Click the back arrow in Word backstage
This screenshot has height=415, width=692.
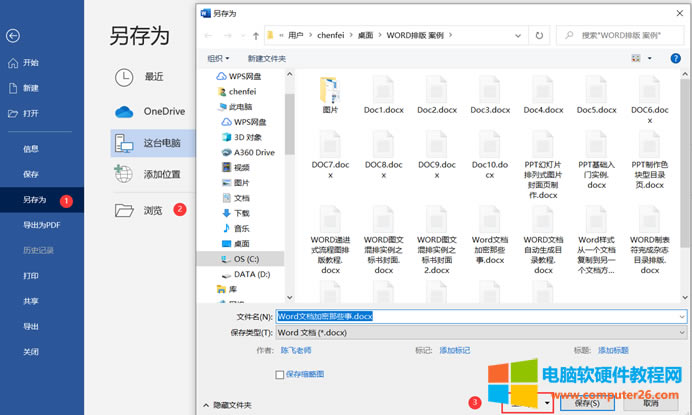pyautogui.click(x=13, y=36)
